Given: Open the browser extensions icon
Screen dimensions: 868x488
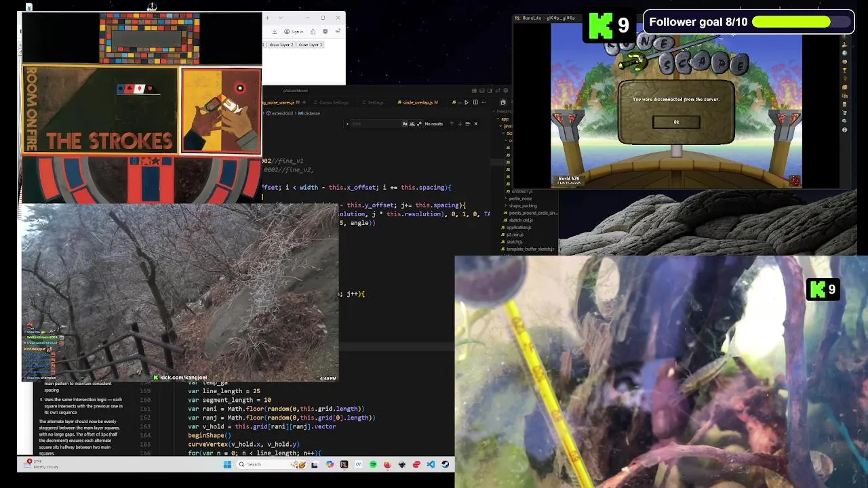Looking at the screenshot, I should (313, 32).
